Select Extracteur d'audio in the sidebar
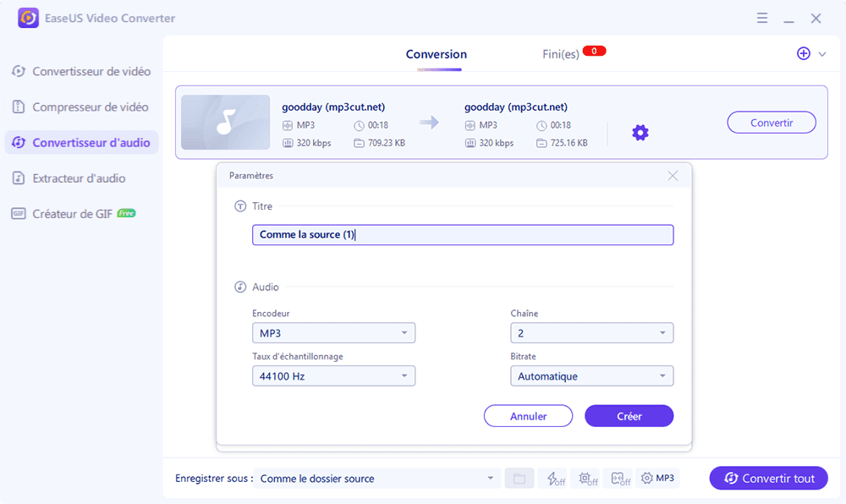Viewport: 846px width, 504px height. [79, 178]
